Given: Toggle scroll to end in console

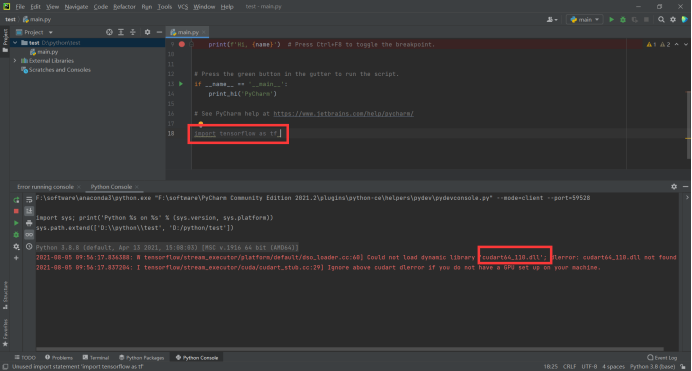Looking at the screenshot, I should click(x=29, y=211).
